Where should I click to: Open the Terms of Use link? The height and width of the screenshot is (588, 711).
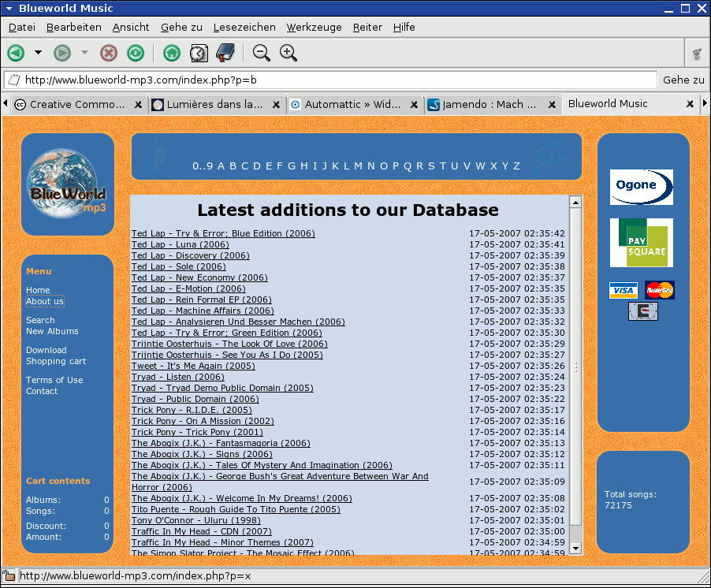coord(54,380)
